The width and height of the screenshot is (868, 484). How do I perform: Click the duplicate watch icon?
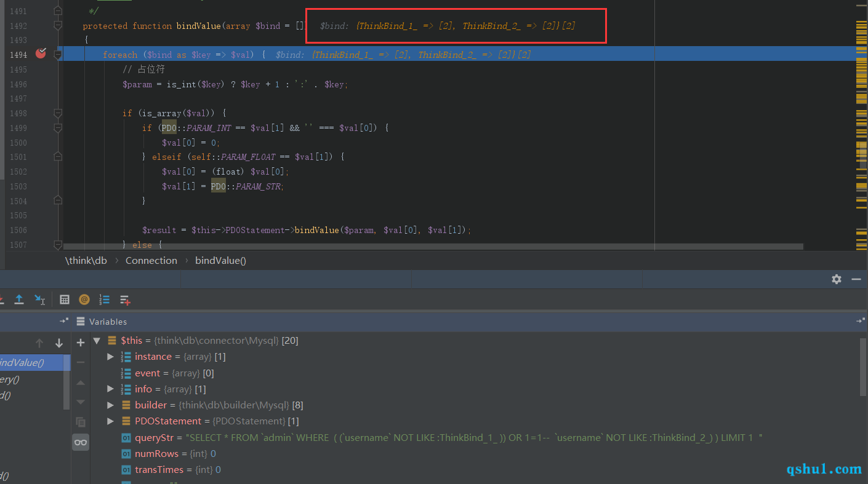tap(81, 422)
